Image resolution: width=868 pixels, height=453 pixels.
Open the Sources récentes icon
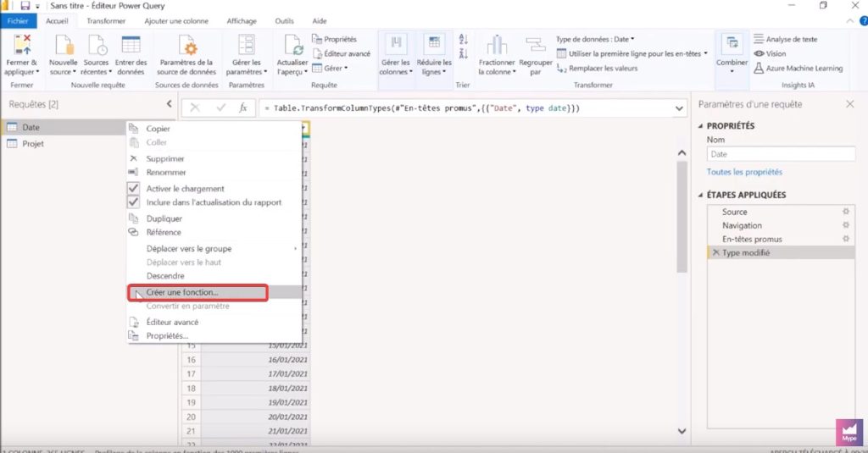(97, 45)
